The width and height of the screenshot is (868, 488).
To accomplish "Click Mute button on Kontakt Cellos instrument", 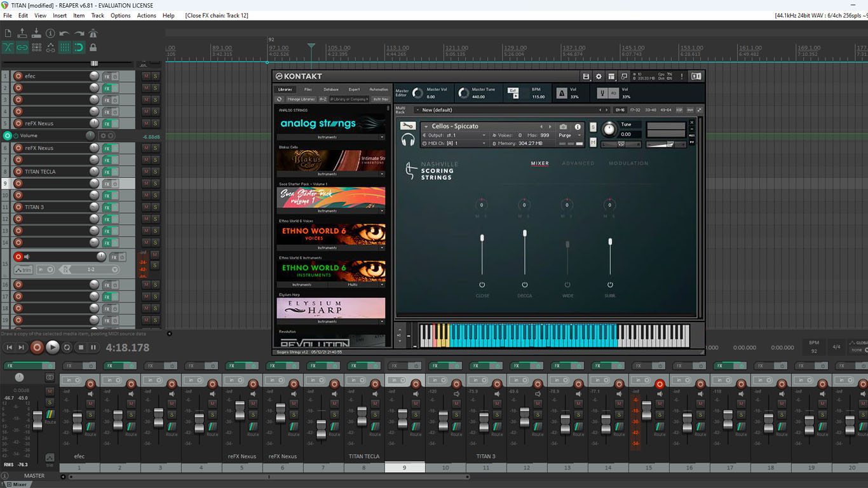I will coord(593,142).
